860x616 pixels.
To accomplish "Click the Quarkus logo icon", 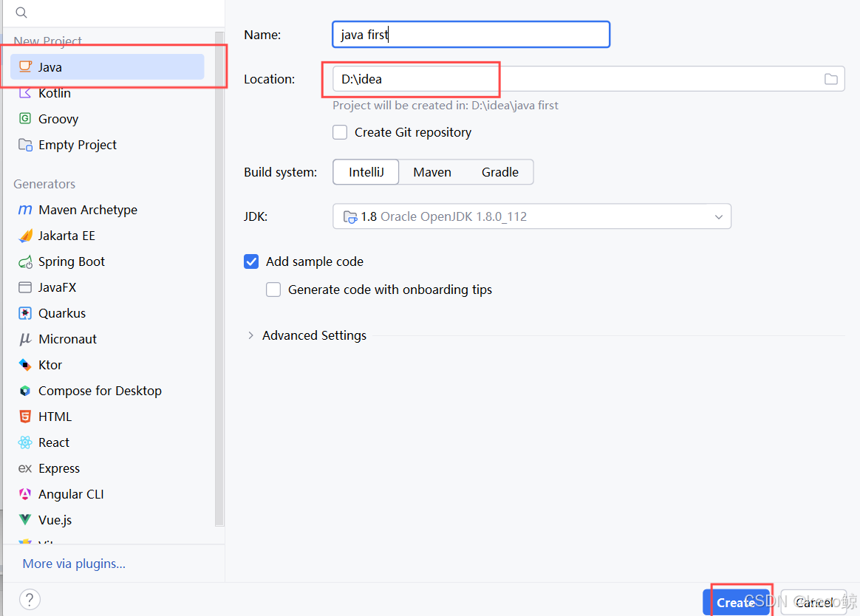I will pyautogui.click(x=25, y=313).
